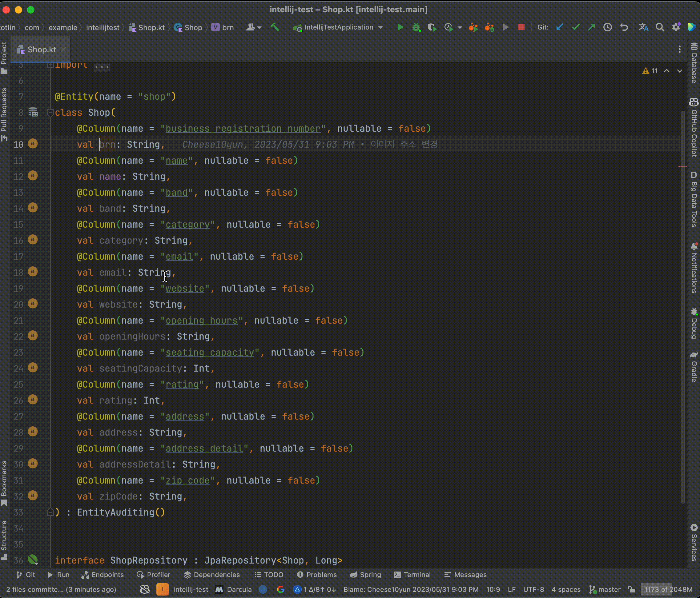Click the Build project hammer icon
This screenshot has height=598, width=700.
tap(275, 27)
